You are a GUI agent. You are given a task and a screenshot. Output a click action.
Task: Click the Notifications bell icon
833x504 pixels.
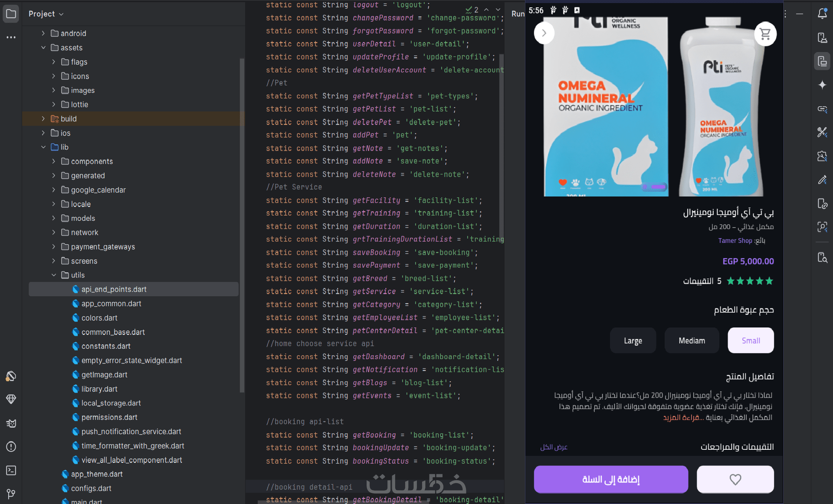[822, 14]
